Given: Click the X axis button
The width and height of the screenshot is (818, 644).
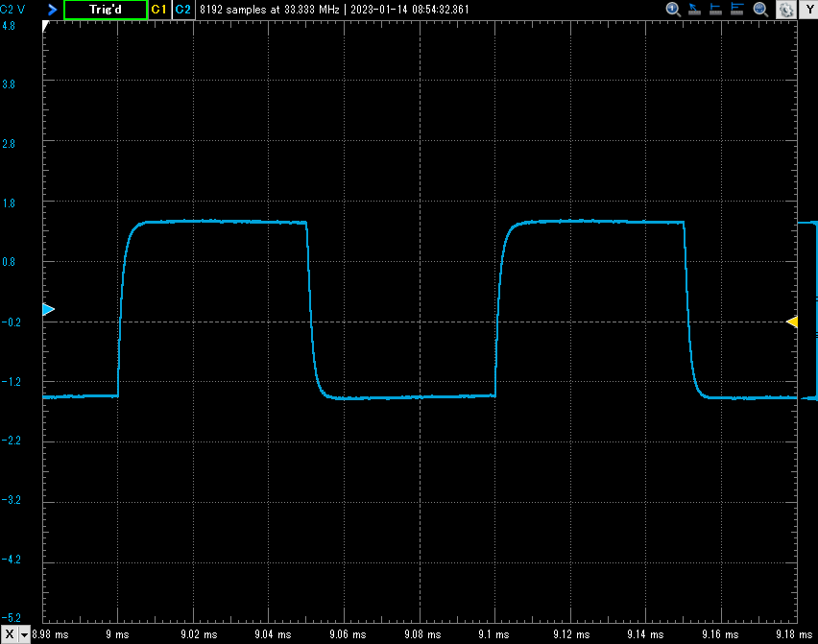Looking at the screenshot, I should coord(9,634).
